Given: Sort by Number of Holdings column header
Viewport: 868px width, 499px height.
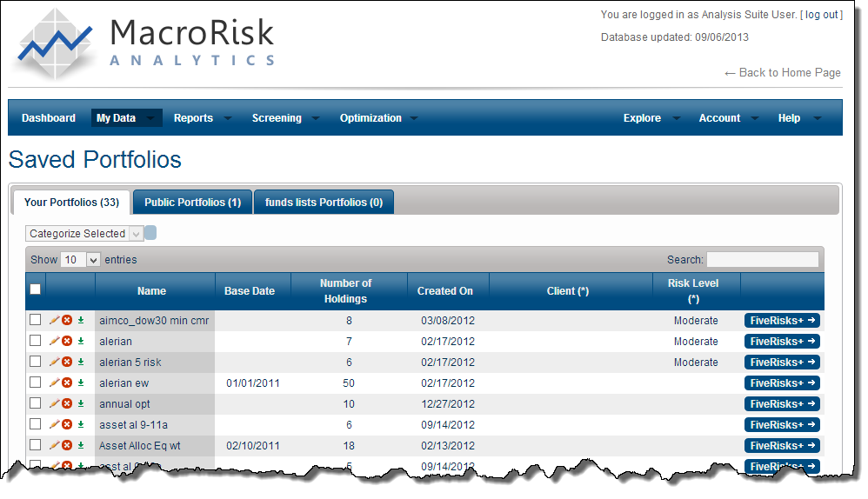Looking at the screenshot, I should tap(350, 291).
